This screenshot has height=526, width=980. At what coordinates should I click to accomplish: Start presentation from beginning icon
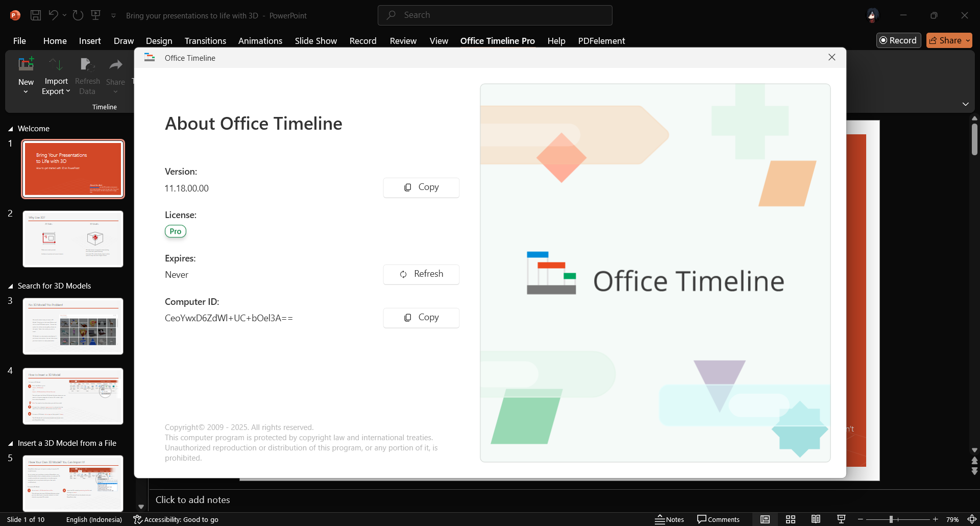(x=95, y=15)
